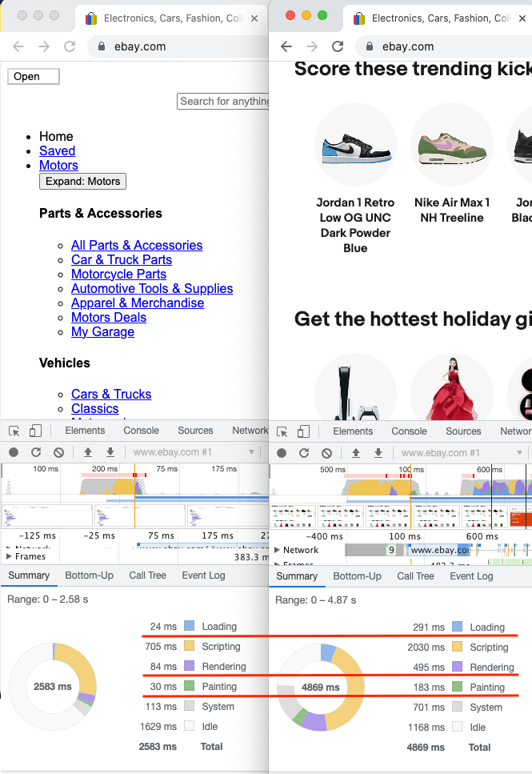The image size is (532, 774).
Task: Open Network tab in left DevTools
Action: (x=250, y=431)
